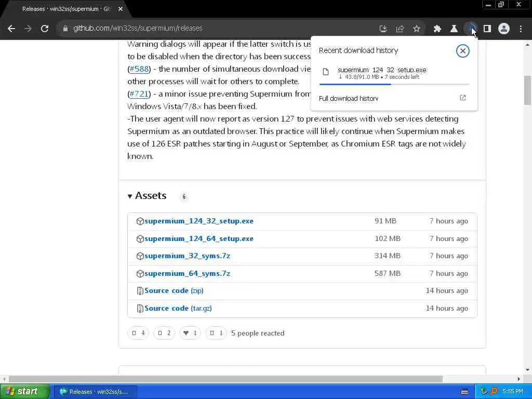The height and width of the screenshot is (399, 532).
Task: Close the Recent download history popup
Action: pyautogui.click(x=462, y=51)
